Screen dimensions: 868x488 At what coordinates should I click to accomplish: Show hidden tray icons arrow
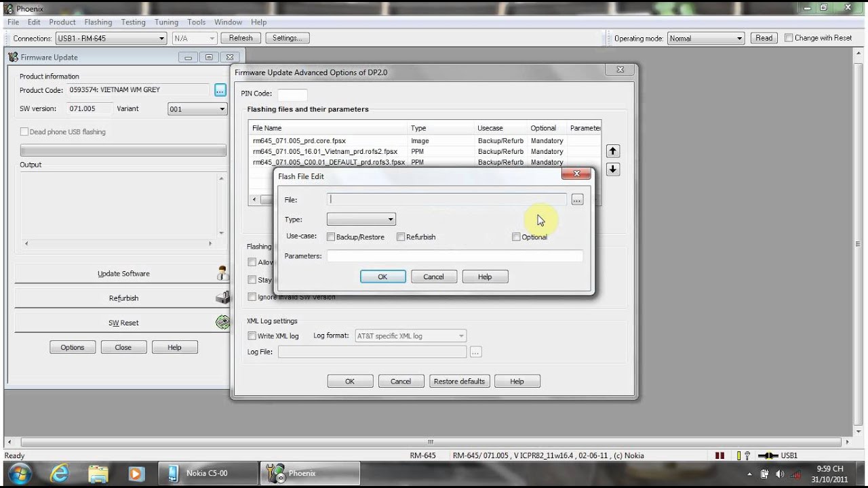click(749, 474)
